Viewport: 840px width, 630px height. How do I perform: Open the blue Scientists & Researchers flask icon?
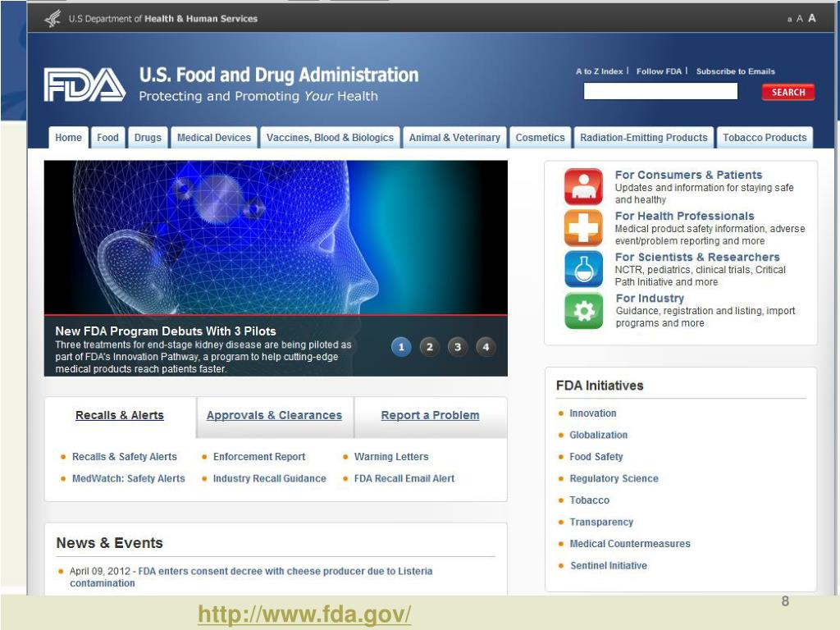583,269
